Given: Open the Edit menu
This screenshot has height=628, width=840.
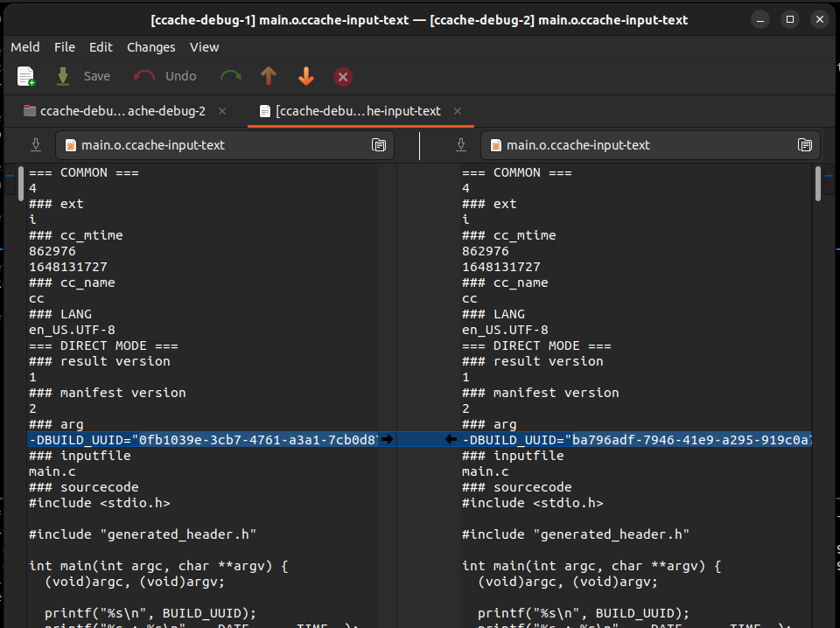Looking at the screenshot, I should pos(101,47).
